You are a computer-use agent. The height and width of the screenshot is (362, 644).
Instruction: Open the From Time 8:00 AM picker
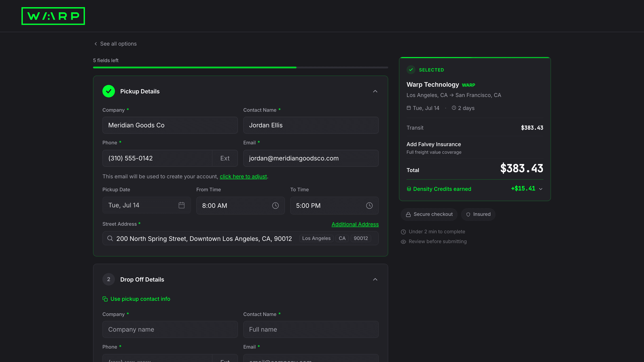pos(240,206)
